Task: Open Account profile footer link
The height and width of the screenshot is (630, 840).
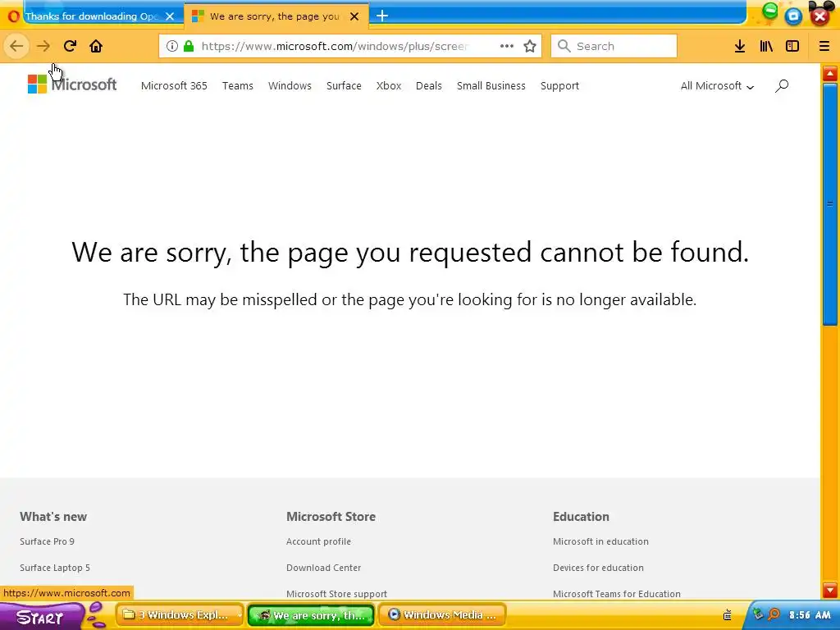Action: click(x=319, y=541)
